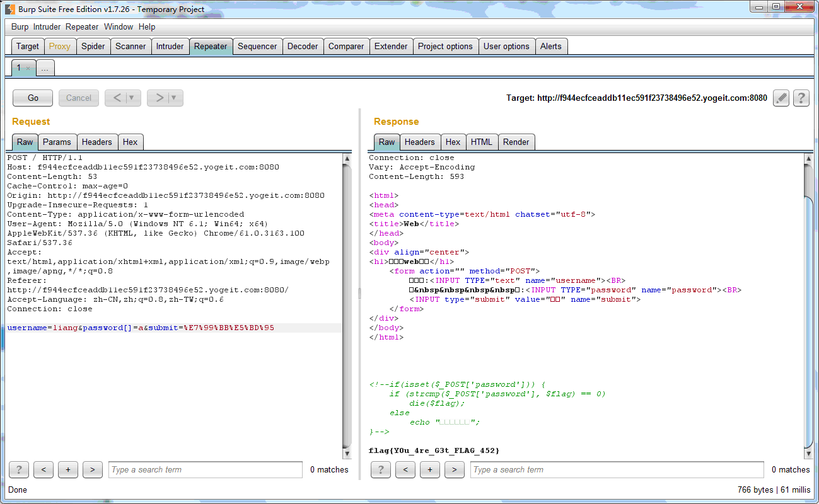Switch to the Sequencer tab
This screenshot has height=504, width=819.
pyautogui.click(x=257, y=46)
